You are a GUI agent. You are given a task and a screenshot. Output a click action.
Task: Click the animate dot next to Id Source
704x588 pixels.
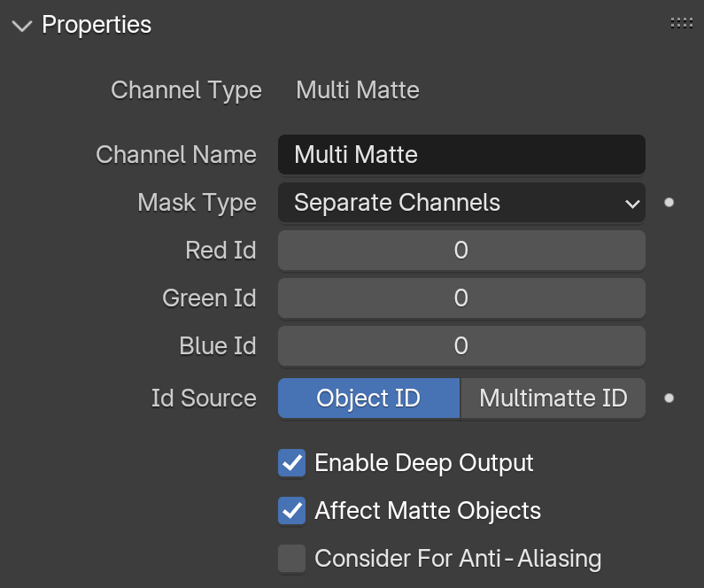[x=669, y=398]
